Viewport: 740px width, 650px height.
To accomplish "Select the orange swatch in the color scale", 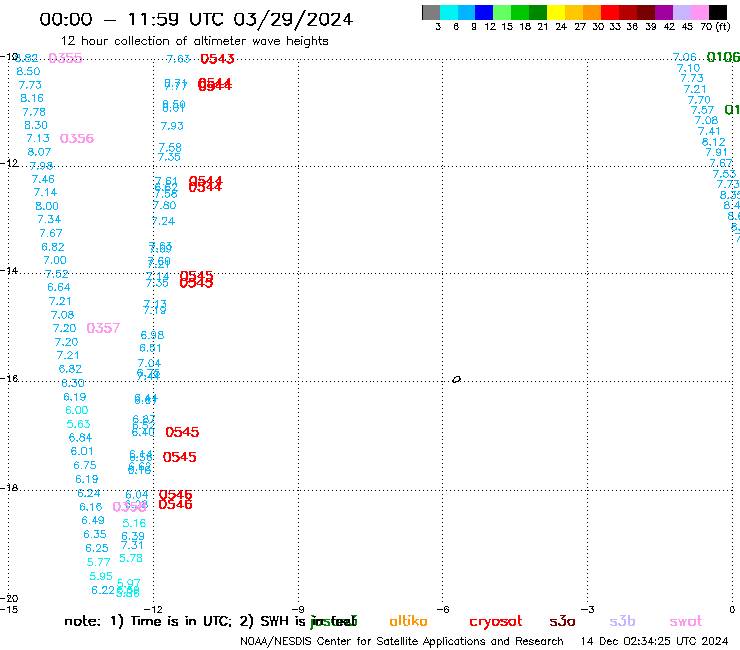I will pos(592,12).
